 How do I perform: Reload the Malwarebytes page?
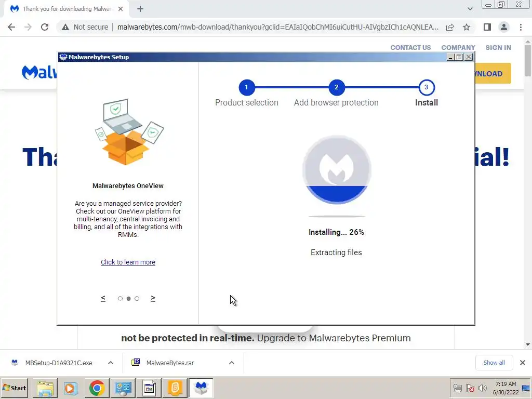[x=45, y=27]
